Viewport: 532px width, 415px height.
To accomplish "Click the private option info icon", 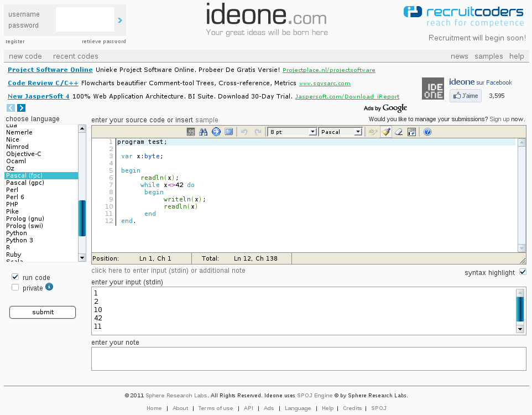I will click(49, 287).
